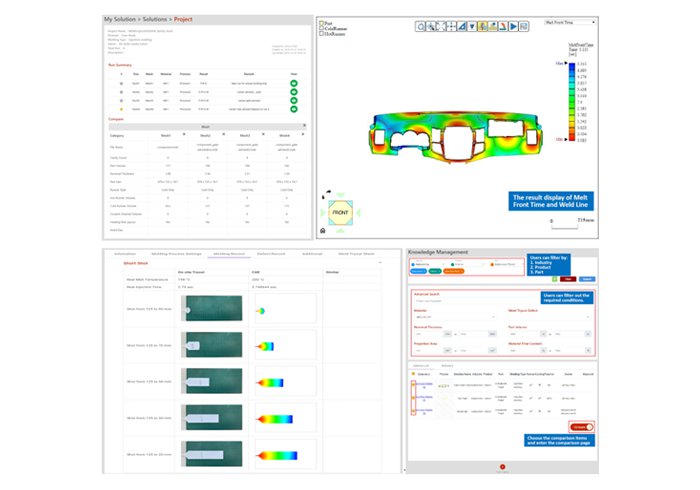Select the pan tool with crossed arrows

[451, 27]
